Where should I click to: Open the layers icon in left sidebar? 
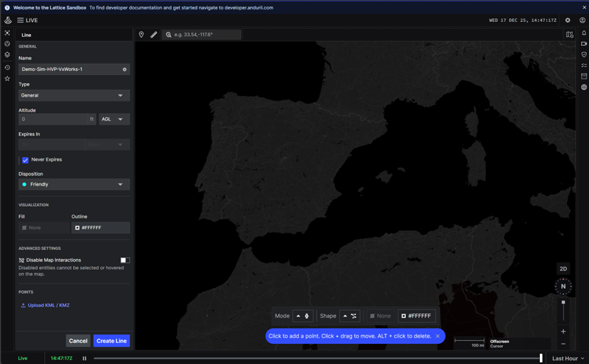click(x=8, y=55)
